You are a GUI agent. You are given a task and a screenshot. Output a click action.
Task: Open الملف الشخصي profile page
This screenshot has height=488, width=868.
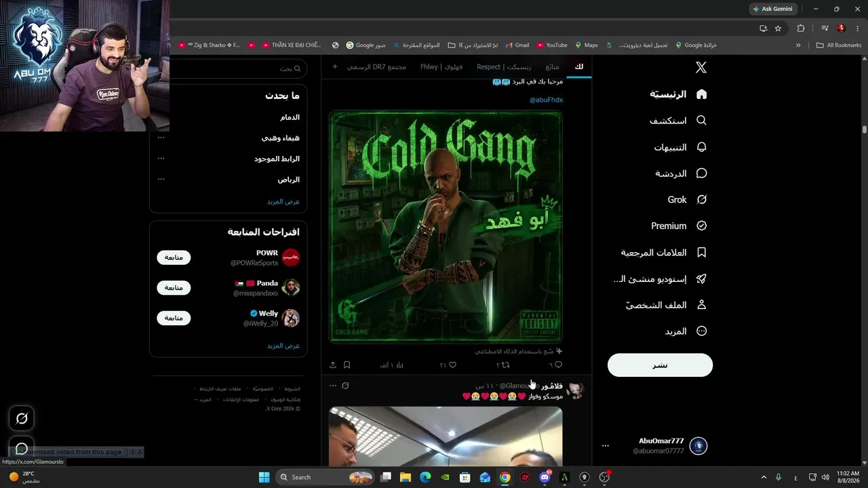pos(666,305)
